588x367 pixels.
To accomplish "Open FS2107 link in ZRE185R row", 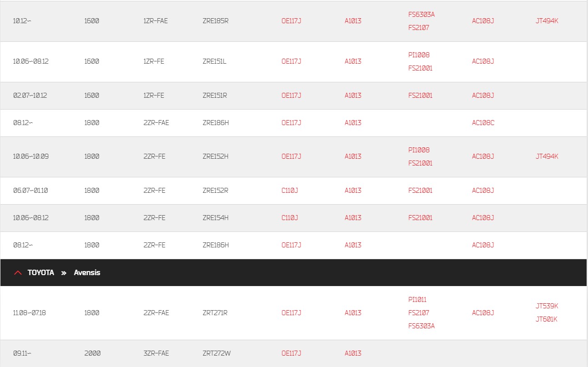I will click(419, 28).
